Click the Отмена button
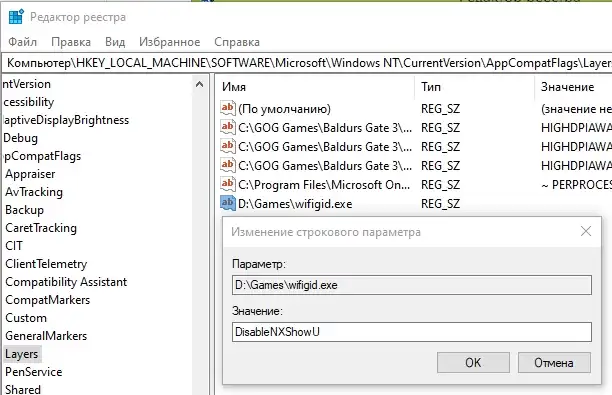The height and width of the screenshot is (395, 612). click(x=554, y=363)
